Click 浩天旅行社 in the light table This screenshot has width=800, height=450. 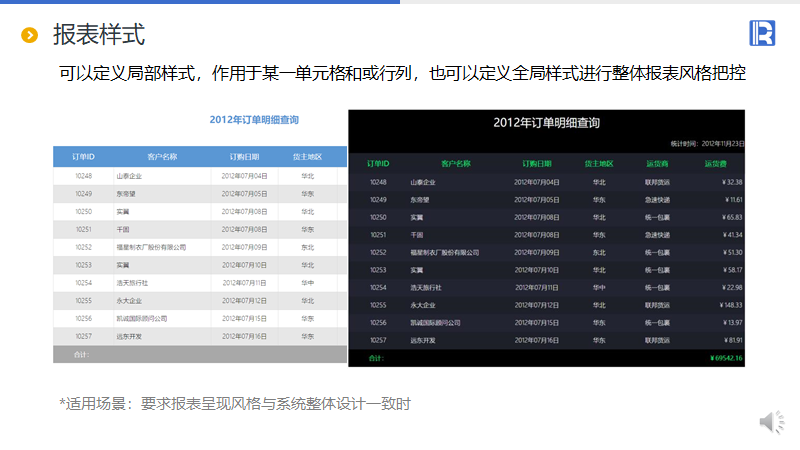[132, 283]
